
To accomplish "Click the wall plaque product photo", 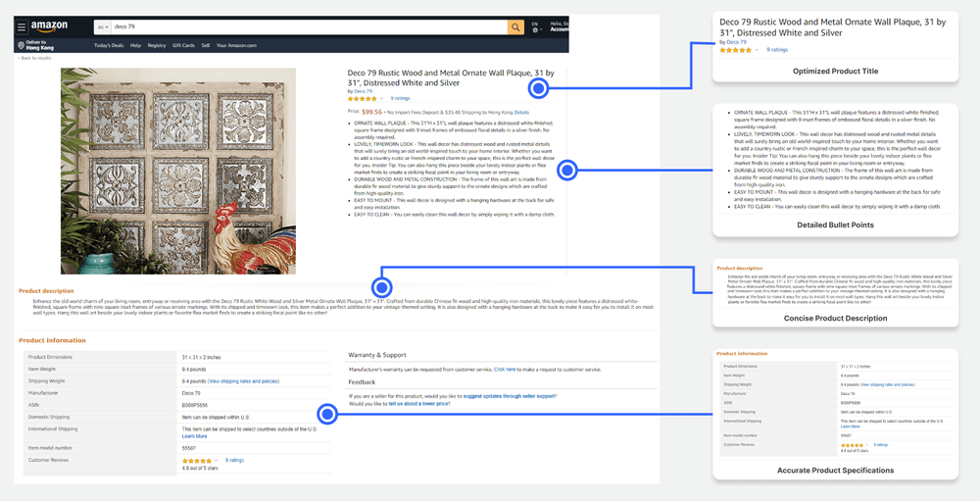I will [x=178, y=171].
